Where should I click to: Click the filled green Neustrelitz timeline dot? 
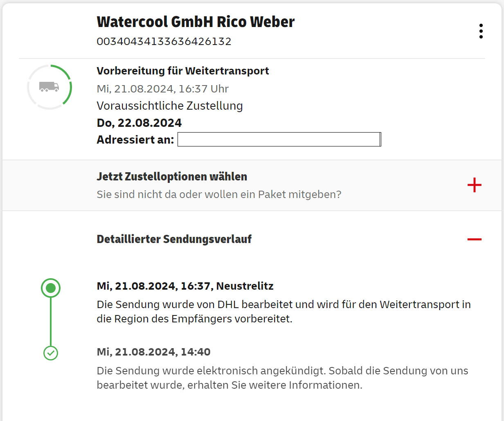(x=51, y=288)
